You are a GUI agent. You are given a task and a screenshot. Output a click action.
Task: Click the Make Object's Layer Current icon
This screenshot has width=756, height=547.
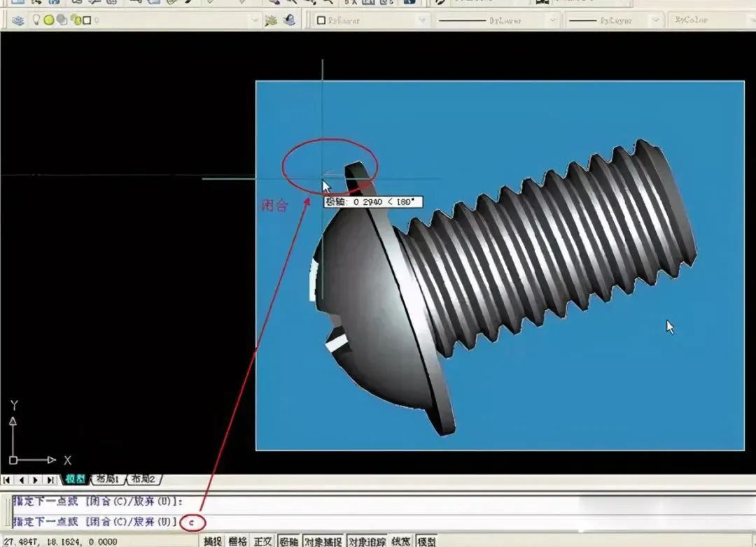click(x=271, y=20)
